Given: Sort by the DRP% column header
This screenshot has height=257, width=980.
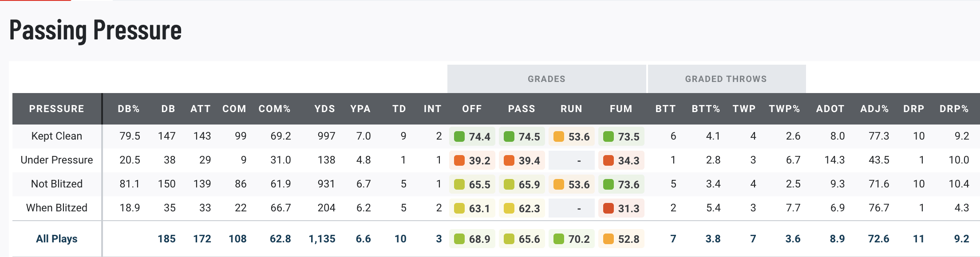Looking at the screenshot, I should [x=954, y=109].
